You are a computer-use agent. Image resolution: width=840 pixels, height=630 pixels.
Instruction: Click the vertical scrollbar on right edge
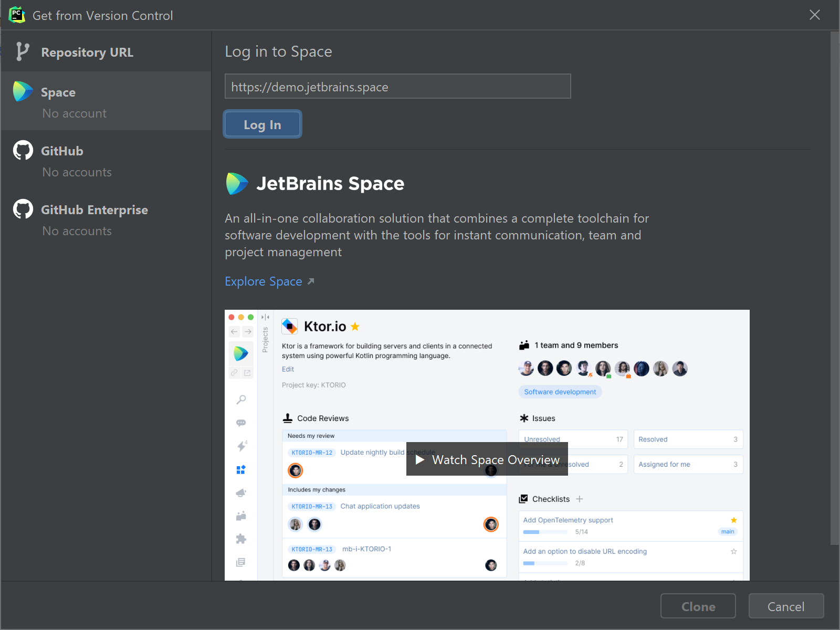coord(834,289)
